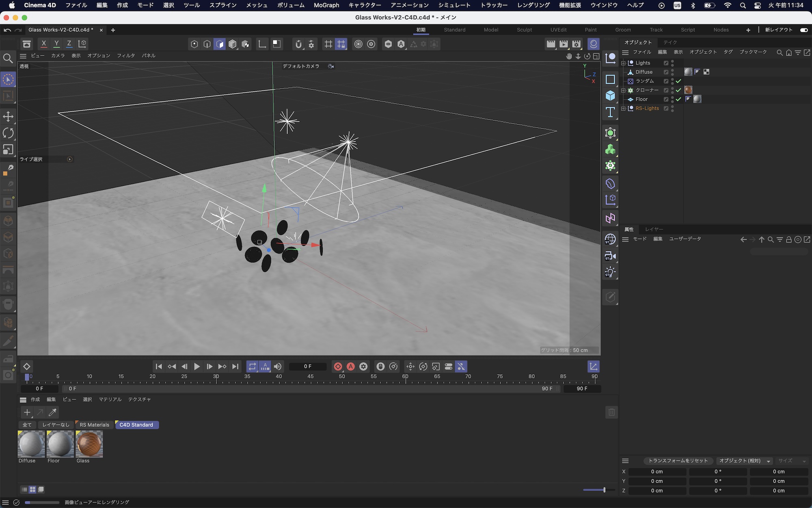This screenshot has height=508, width=812.
Task: Select the Rotate tool in left toolbar
Action: coord(8,133)
